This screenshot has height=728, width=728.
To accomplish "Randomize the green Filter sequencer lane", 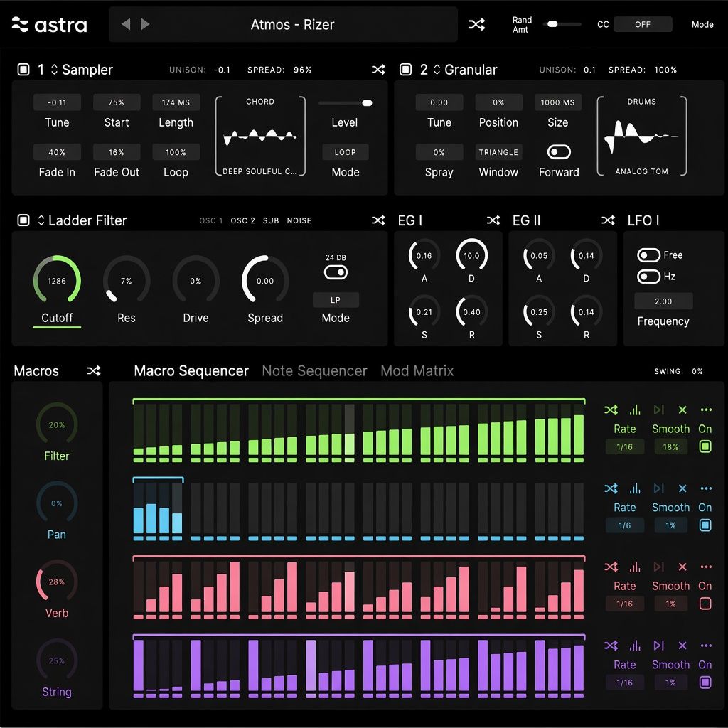I will [611, 409].
